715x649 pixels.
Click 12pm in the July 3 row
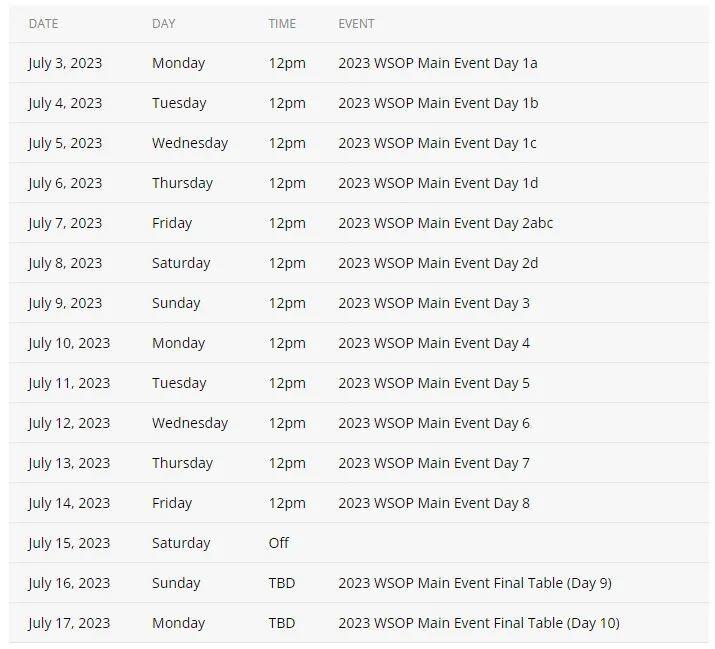point(287,63)
